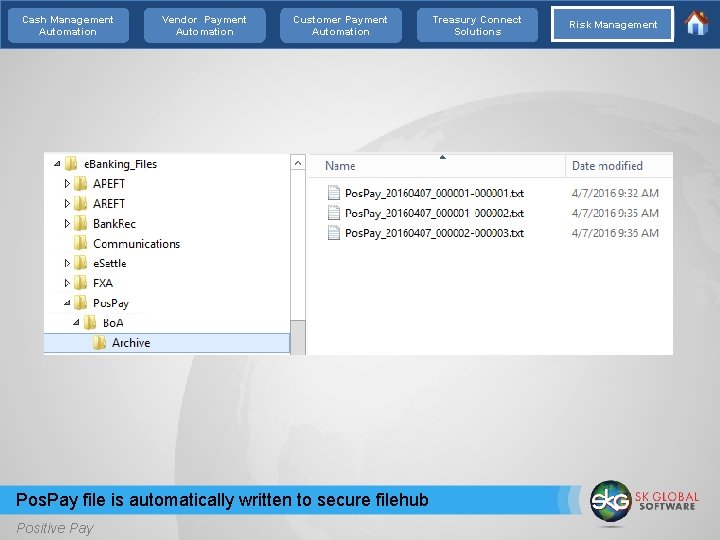
Task: Select the BankRec folder label
Action: (x=114, y=224)
